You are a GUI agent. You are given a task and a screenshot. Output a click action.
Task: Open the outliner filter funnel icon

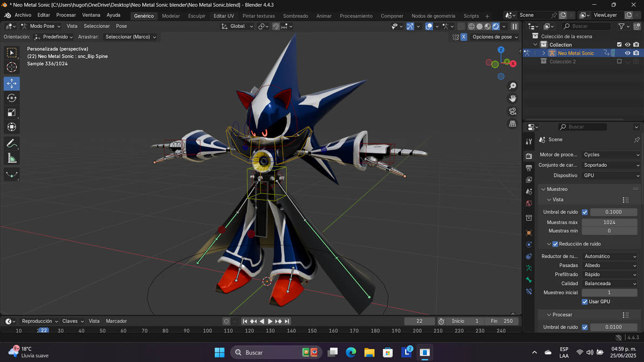pos(621,26)
